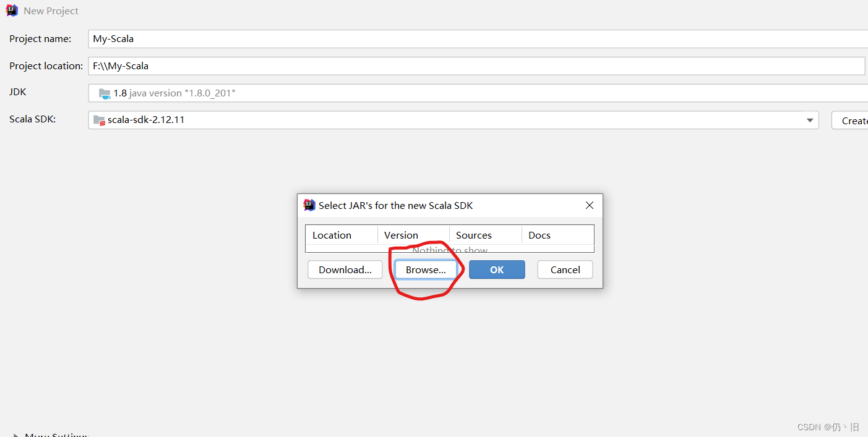This screenshot has height=437, width=868.
Task: Confirm with the OK button
Action: tap(497, 269)
